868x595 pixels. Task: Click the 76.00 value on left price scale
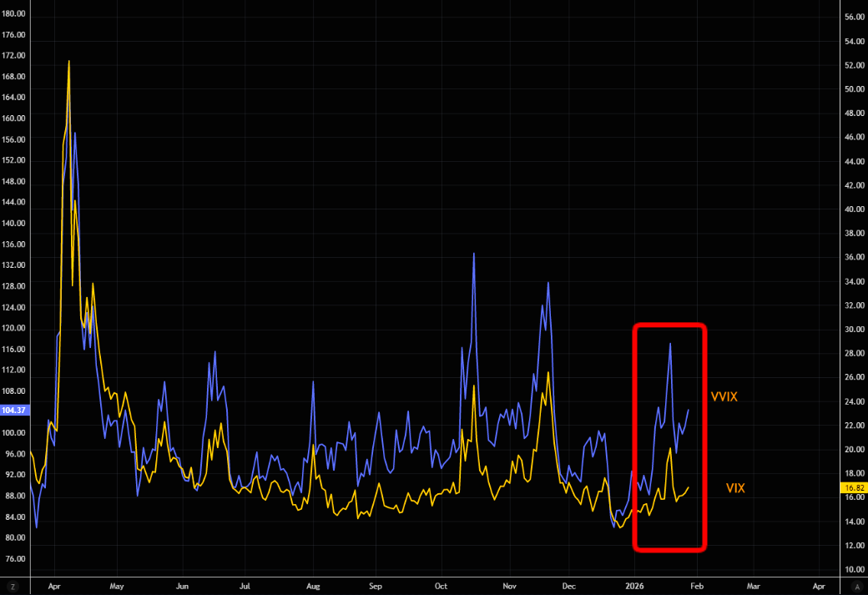point(14,558)
